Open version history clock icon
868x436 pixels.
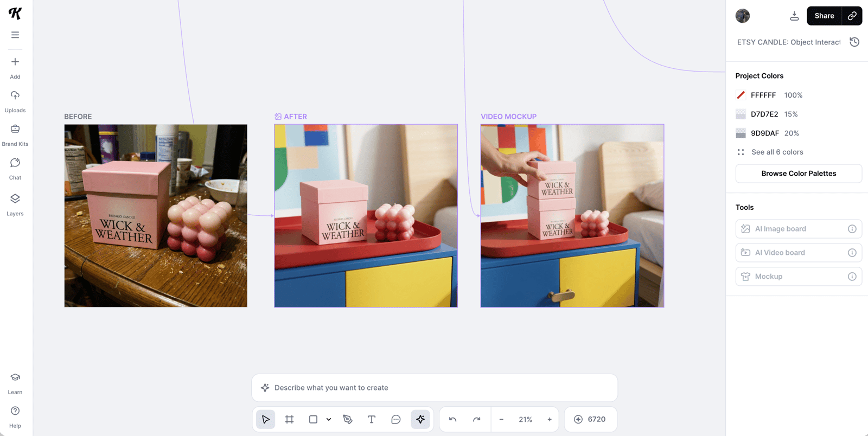[x=854, y=42]
